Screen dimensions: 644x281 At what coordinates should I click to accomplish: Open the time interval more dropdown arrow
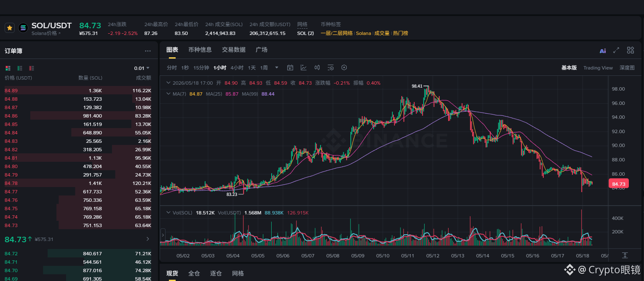pos(277,67)
